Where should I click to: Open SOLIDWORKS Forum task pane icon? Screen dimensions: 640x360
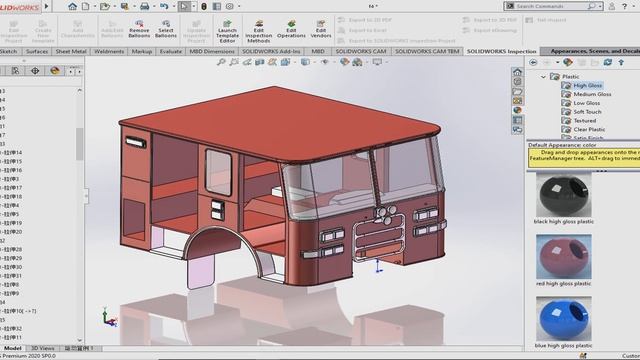pos(517,130)
